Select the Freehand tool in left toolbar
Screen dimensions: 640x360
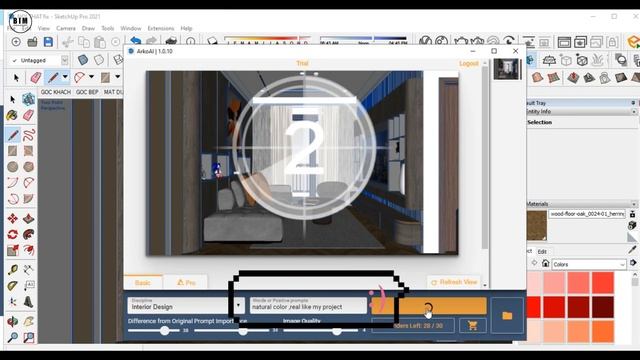28,135
